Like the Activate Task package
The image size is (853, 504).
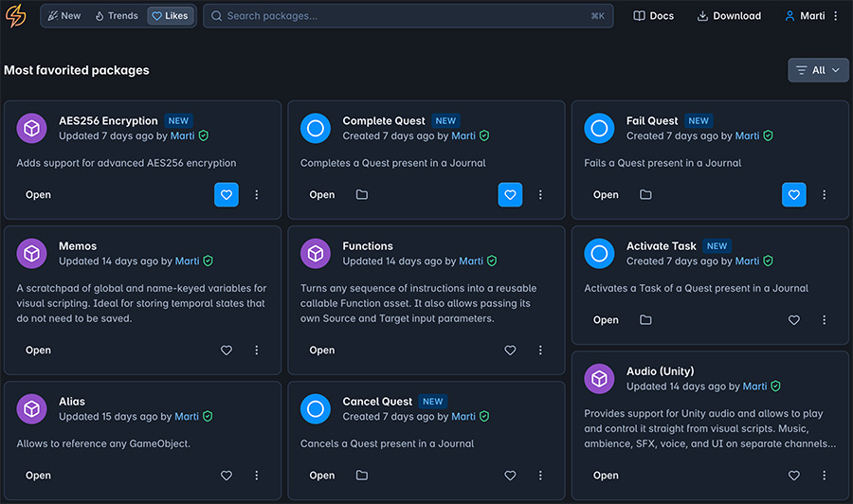click(x=794, y=319)
